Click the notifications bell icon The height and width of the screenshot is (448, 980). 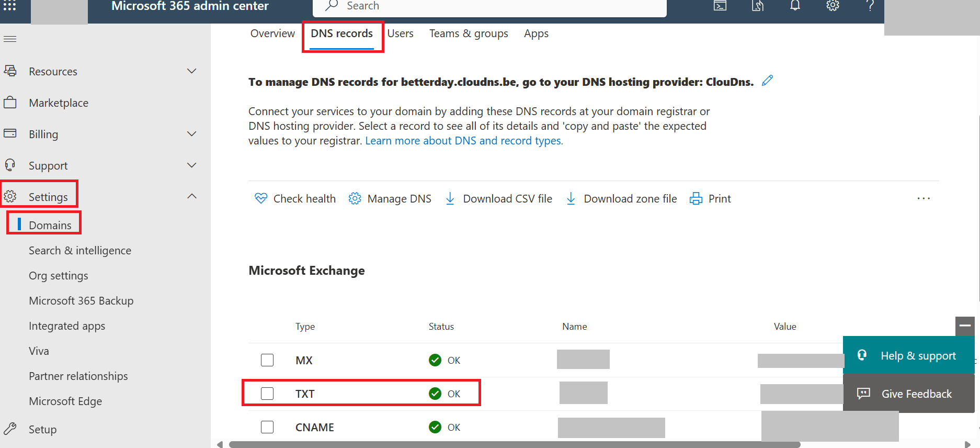click(x=795, y=5)
